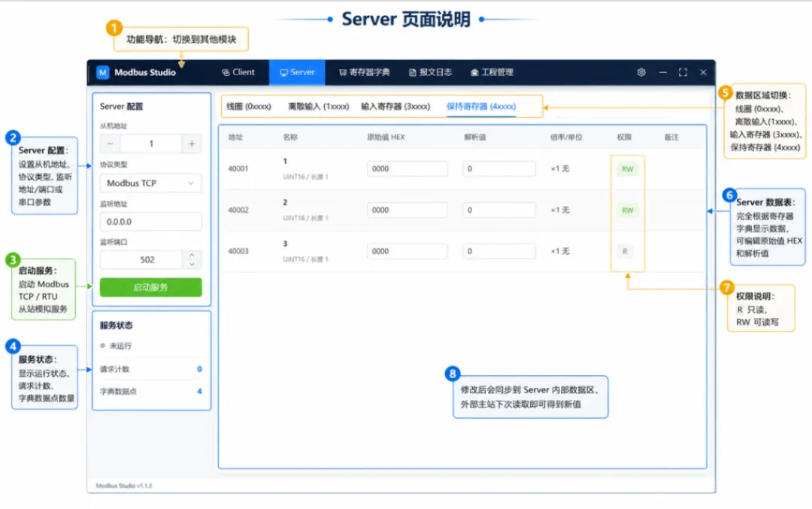Click the 地址 column header
812x509 pixels.
(x=235, y=138)
